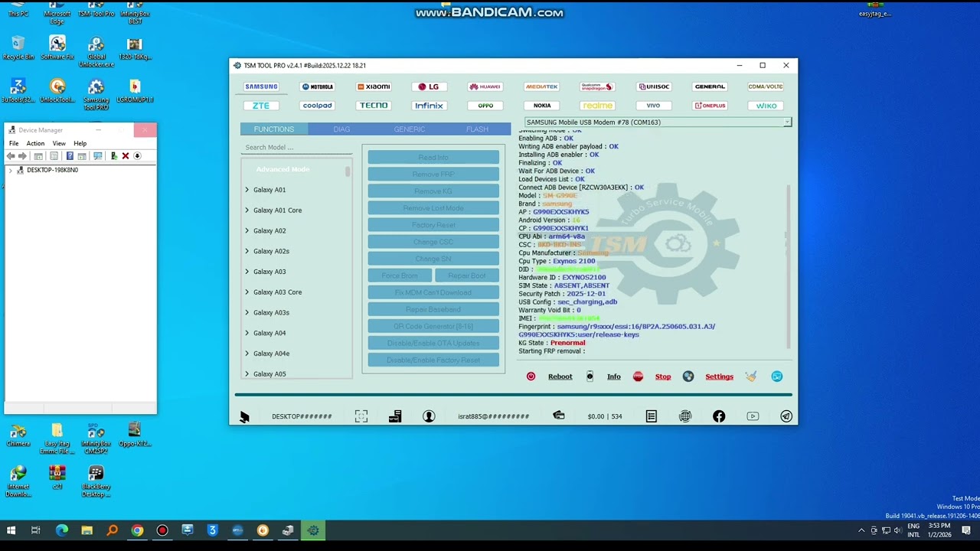Select the Wiko brand logo
The image size is (980, 551).
[766, 106]
